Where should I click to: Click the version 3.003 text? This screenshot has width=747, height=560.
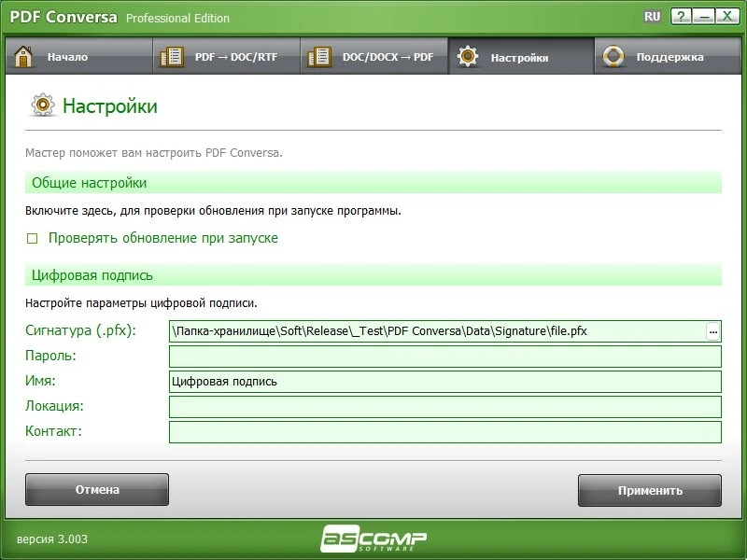pos(52,539)
